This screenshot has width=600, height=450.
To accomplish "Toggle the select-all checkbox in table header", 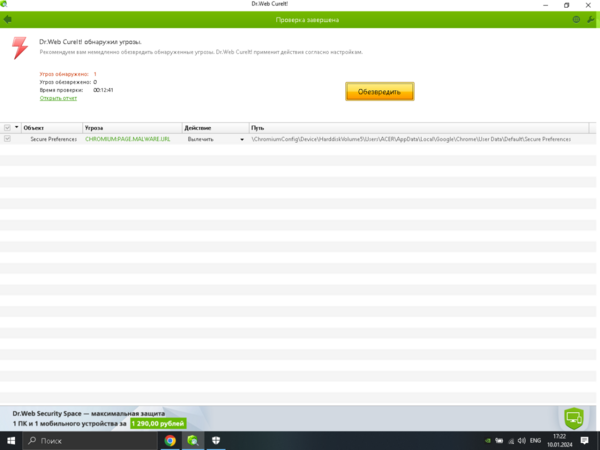I will click(x=7, y=128).
